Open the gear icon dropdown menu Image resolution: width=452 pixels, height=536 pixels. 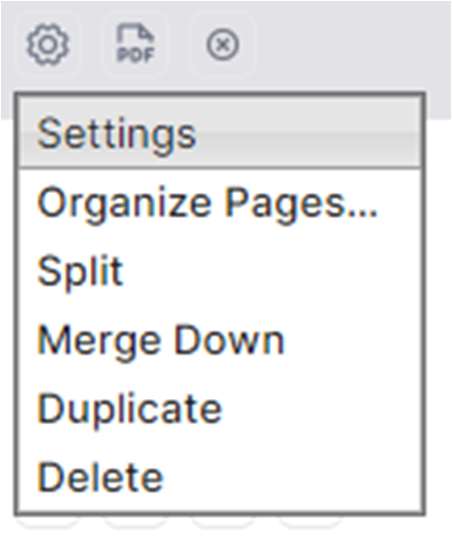[x=48, y=44]
